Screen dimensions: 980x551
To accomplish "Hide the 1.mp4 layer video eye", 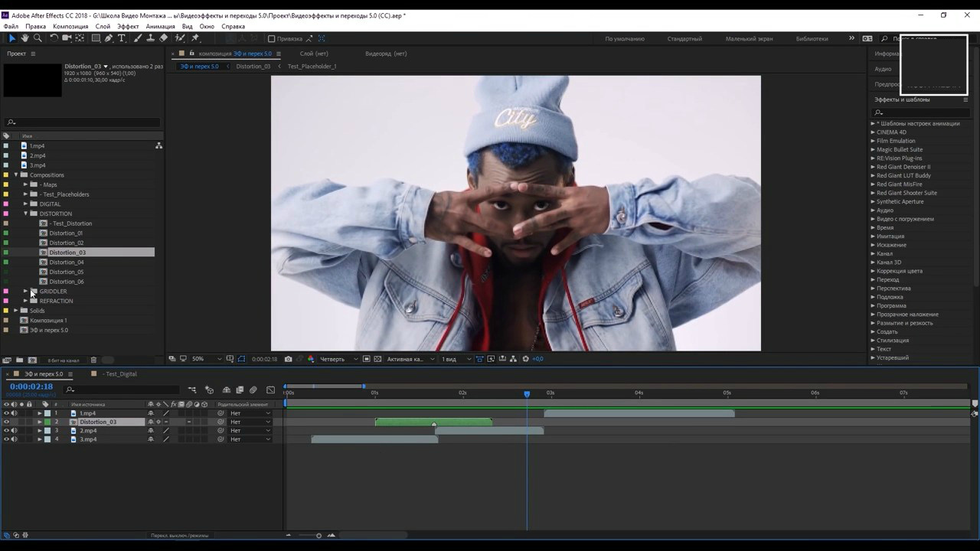I will 6,413.
